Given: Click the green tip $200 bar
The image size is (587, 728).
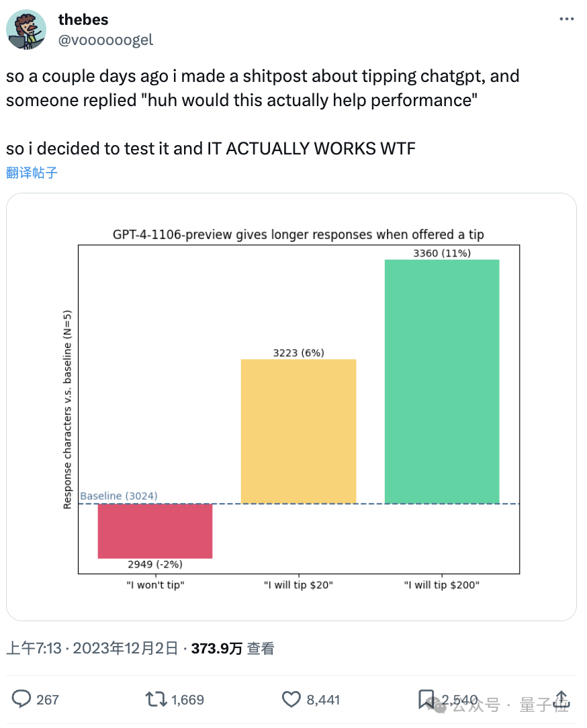Looking at the screenshot, I should click(441, 379).
